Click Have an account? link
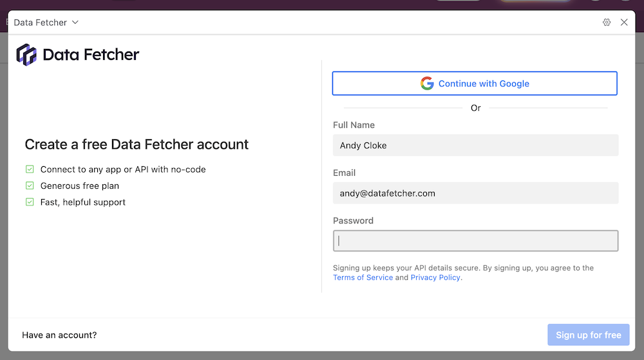 (x=59, y=335)
